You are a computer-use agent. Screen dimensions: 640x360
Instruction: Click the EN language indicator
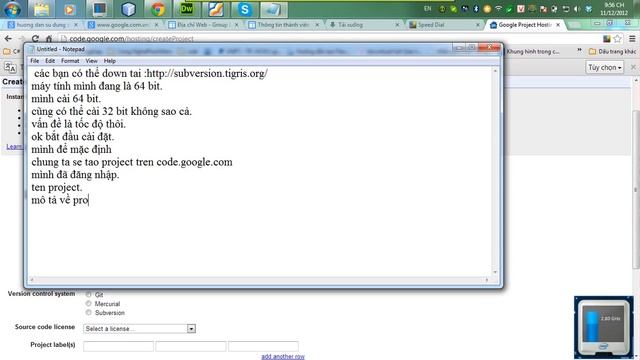click(427, 8)
